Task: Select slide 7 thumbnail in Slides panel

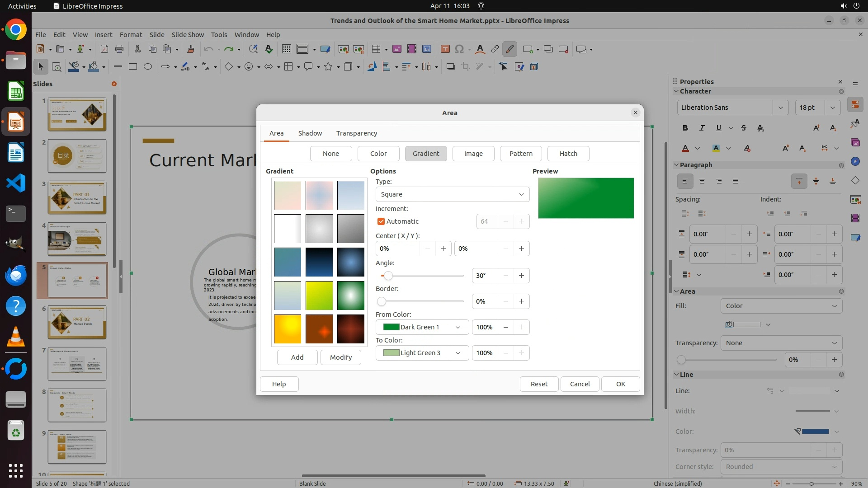Action: coord(77,364)
